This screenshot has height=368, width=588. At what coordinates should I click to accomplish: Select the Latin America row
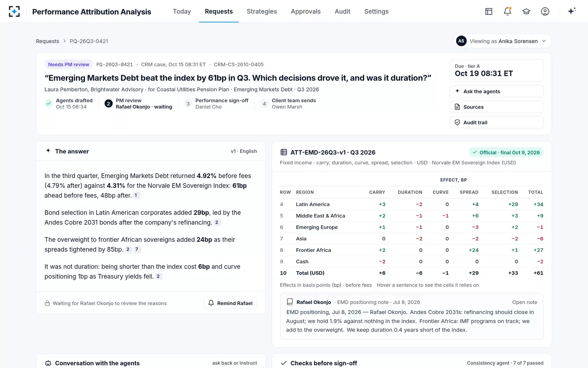coord(412,204)
